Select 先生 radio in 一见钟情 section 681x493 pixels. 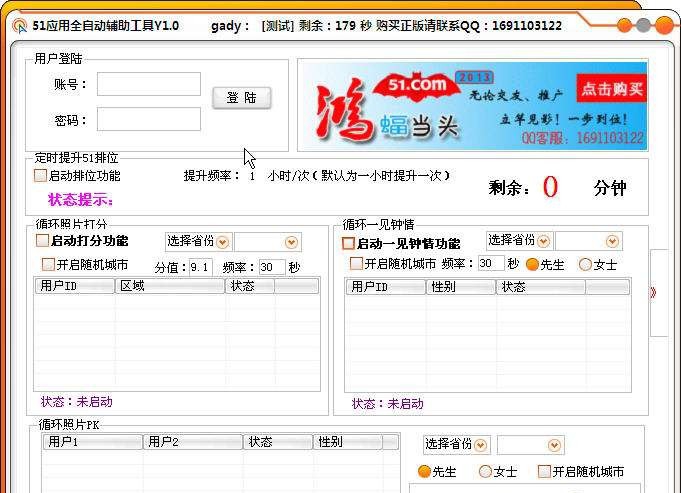pyautogui.click(x=532, y=264)
